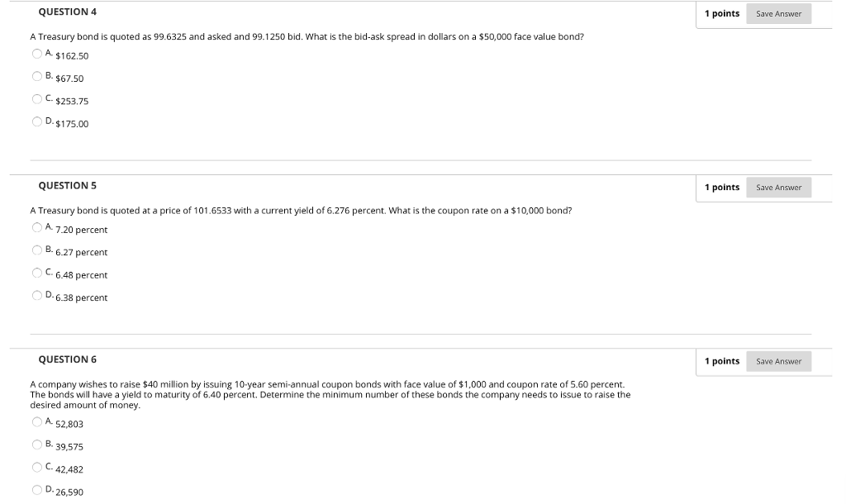Image resolution: width=846 pixels, height=504 pixels.
Task: Click the Treasury bond question text in Question 5
Action: [301, 209]
